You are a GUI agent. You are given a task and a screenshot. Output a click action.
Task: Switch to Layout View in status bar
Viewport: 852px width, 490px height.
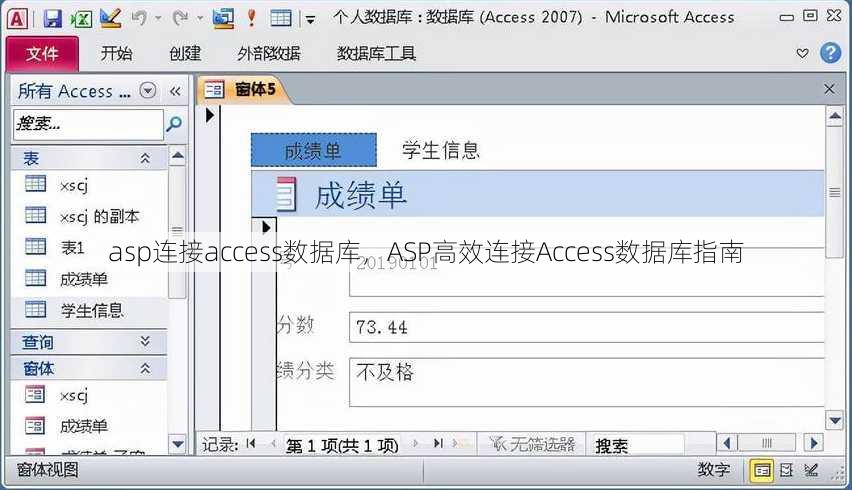click(786, 470)
